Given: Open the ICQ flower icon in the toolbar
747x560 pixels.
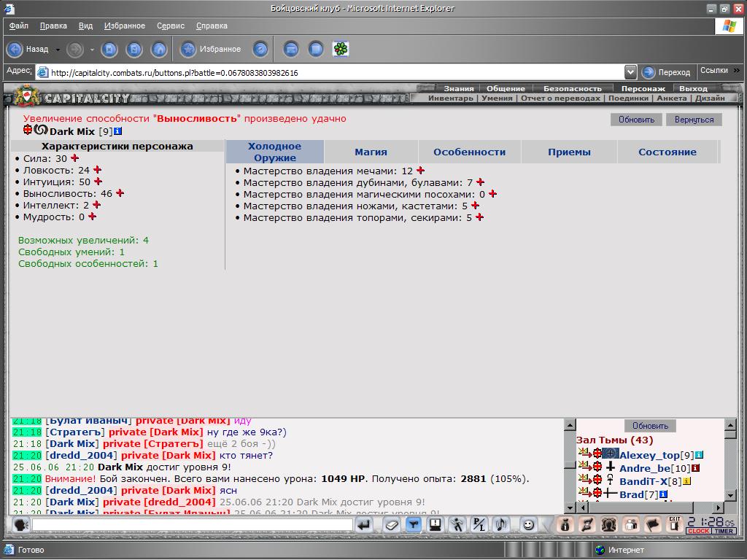Looking at the screenshot, I should 341,49.
